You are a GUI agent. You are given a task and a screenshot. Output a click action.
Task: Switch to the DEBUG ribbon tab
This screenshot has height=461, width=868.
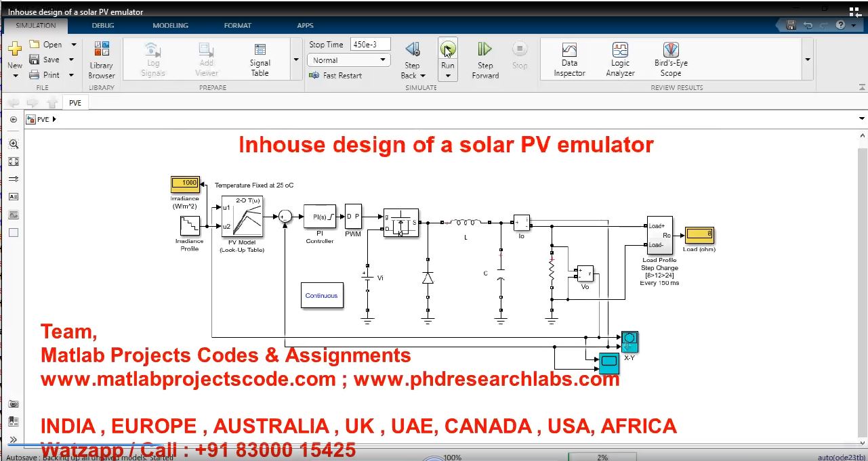click(x=103, y=26)
